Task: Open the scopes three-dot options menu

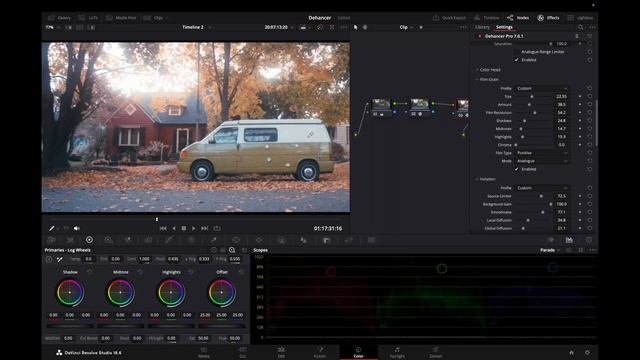Action: [593, 250]
